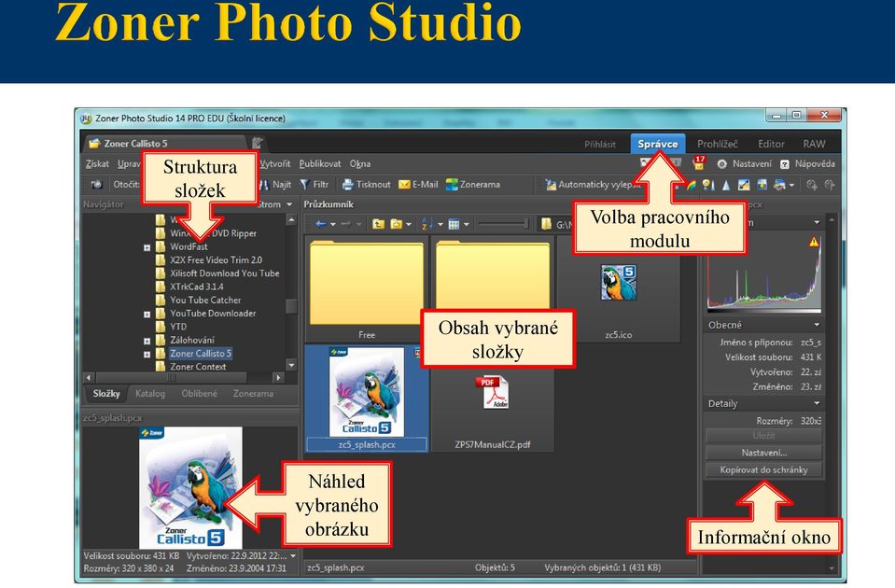Image resolution: width=895 pixels, height=588 pixels.
Task: Click the Tisknout printer icon
Action: [347, 185]
